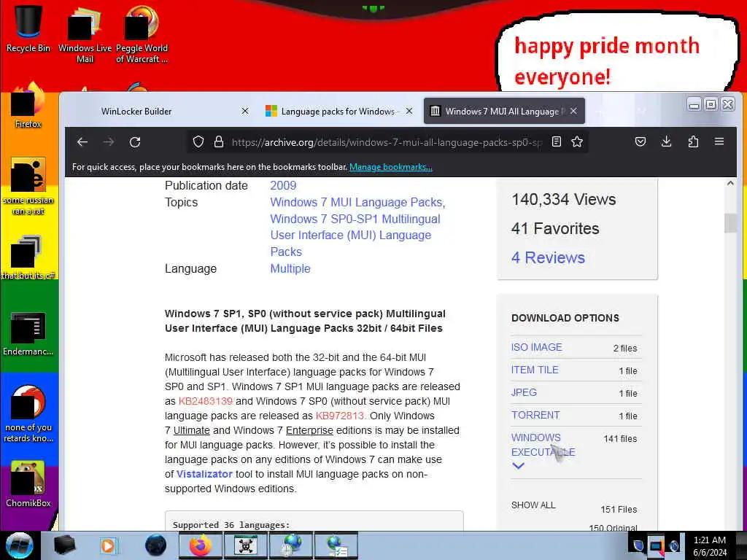
Task: Close the Windows 7 MUI All Language tab
Action: pos(573,111)
